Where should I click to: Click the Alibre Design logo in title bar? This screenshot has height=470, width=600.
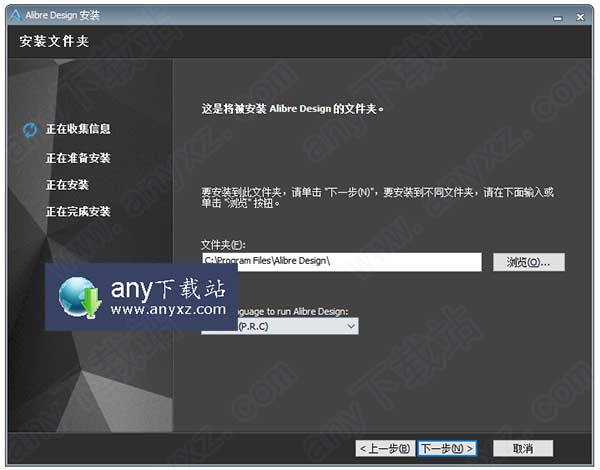tap(15, 15)
